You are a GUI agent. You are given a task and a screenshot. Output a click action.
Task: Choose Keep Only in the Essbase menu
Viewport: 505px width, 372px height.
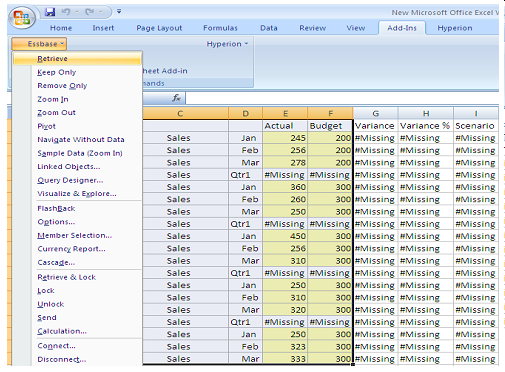click(77, 72)
